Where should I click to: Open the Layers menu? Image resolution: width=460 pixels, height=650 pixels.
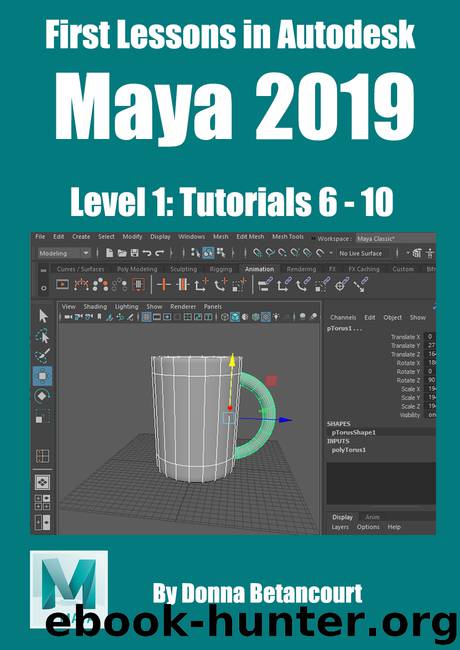340,527
